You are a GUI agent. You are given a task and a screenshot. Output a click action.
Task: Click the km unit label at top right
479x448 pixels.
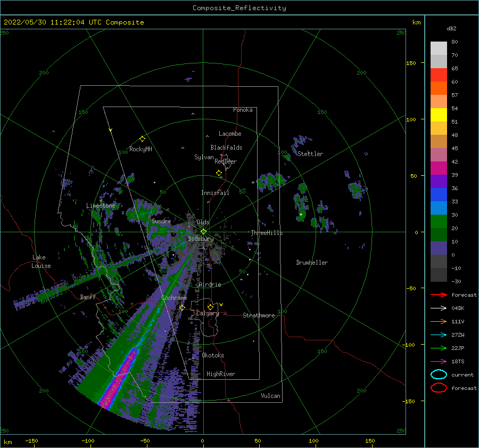tap(417, 22)
